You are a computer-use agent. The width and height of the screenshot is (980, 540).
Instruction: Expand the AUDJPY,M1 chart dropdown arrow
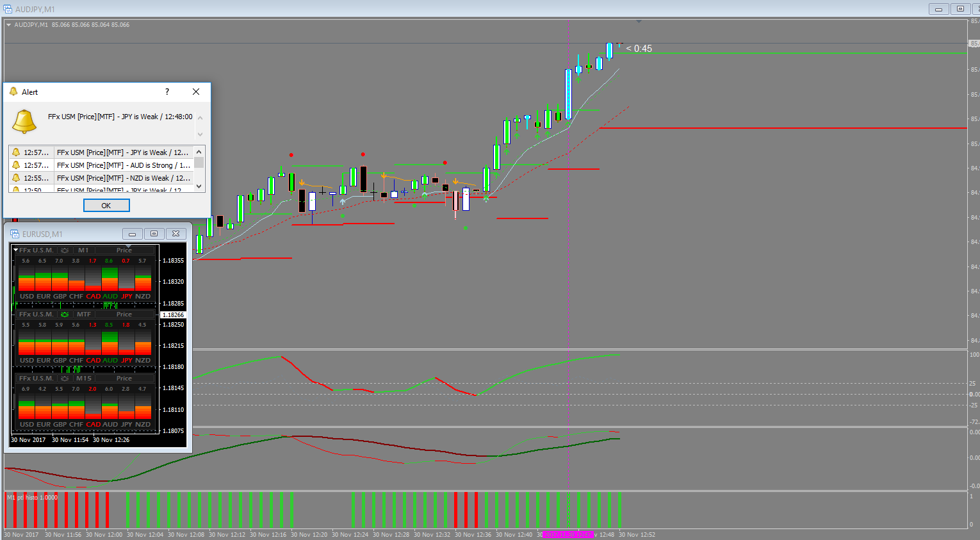8,25
